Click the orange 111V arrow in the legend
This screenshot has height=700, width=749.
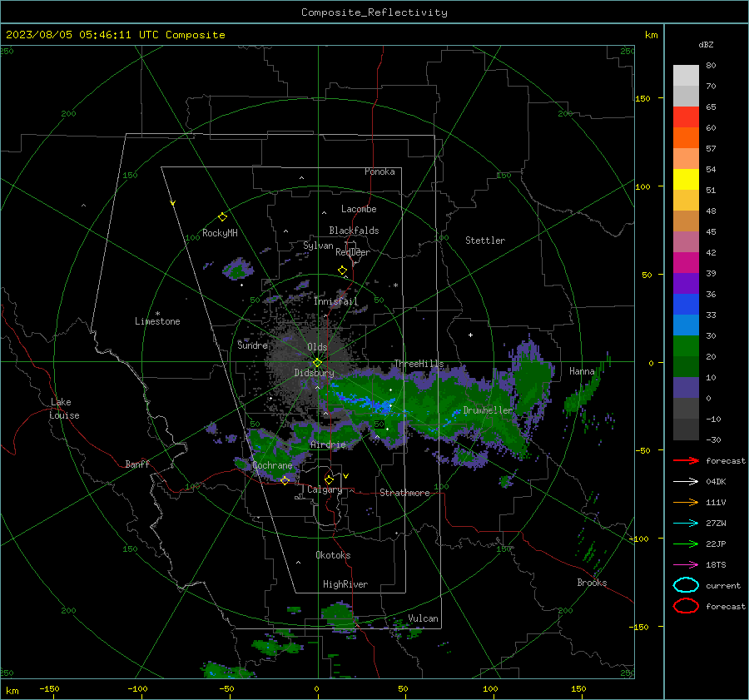pos(686,502)
